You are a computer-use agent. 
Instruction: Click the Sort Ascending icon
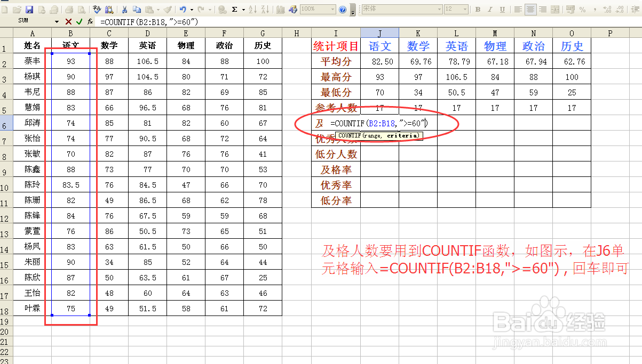[x=251, y=9]
